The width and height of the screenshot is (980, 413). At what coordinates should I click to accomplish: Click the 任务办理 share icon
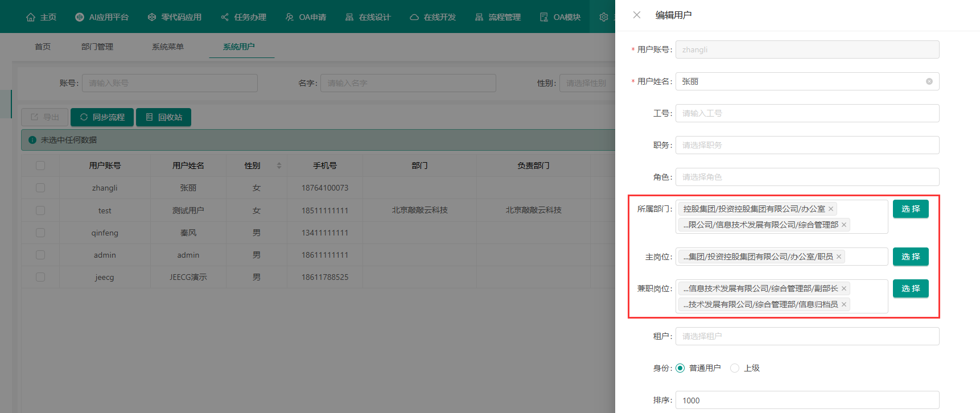[x=225, y=17]
